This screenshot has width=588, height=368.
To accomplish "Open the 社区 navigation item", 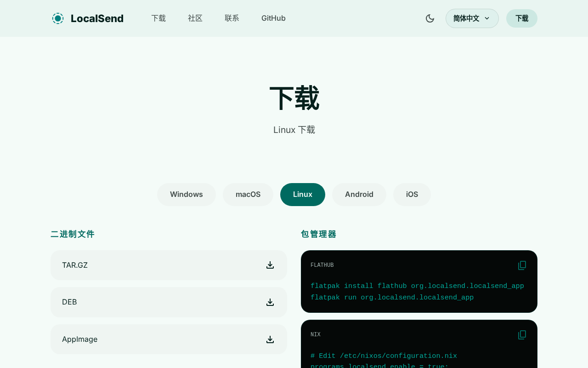I will [x=195, y=18].
